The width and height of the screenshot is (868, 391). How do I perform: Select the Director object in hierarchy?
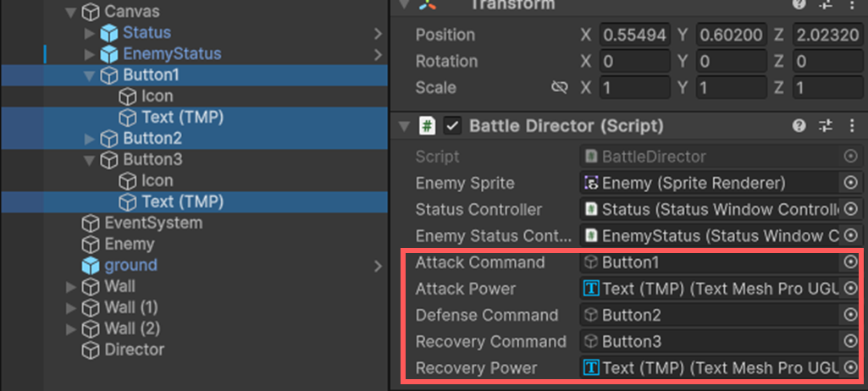pos(134,350)
